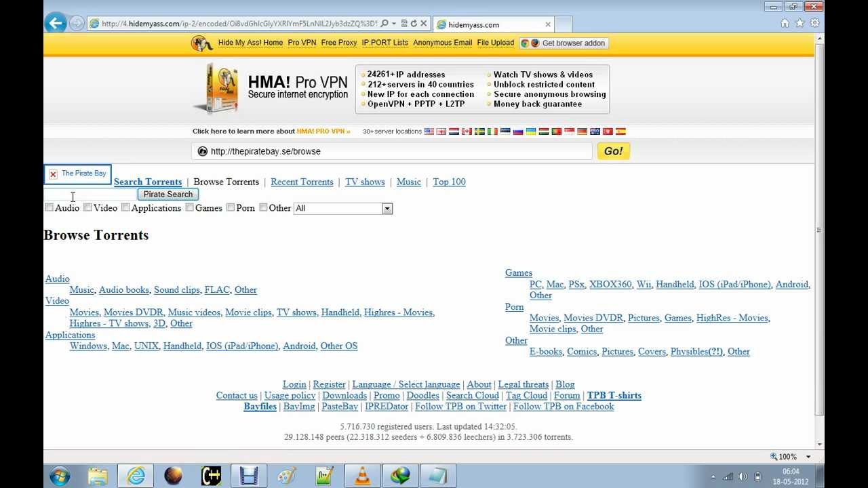Click the broken Pirate Bay image icon
This screenshot has width=868, height=488.
click(x=53, y=174)
